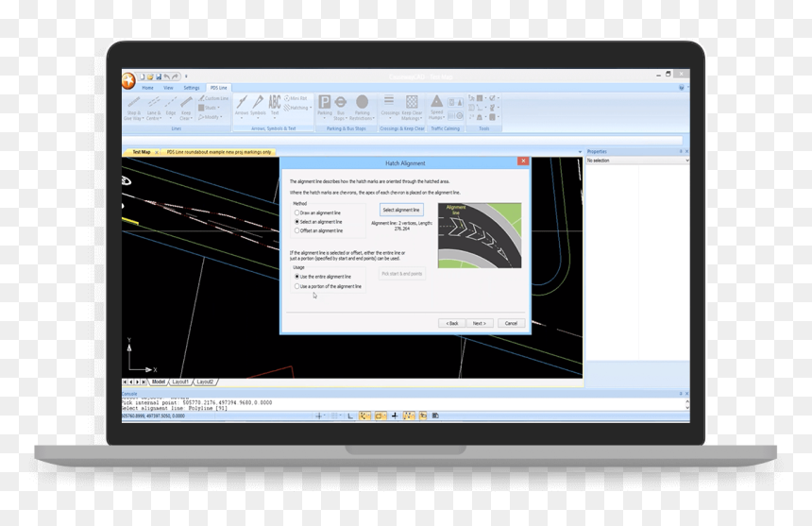Toggle the crosshair plus icon in status bar

click(x=395, y=416)
